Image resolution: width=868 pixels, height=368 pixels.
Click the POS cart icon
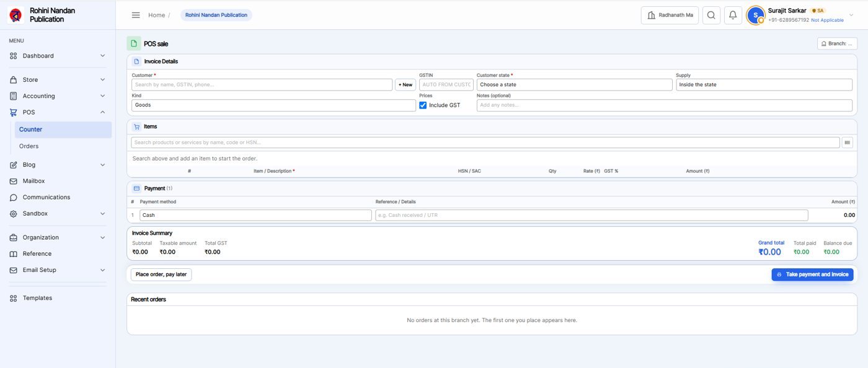(14, 112)
